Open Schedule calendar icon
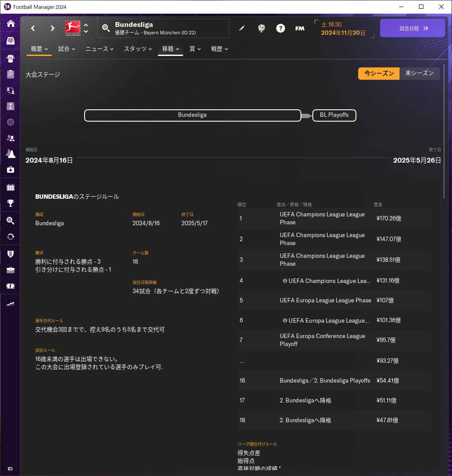 11,187
